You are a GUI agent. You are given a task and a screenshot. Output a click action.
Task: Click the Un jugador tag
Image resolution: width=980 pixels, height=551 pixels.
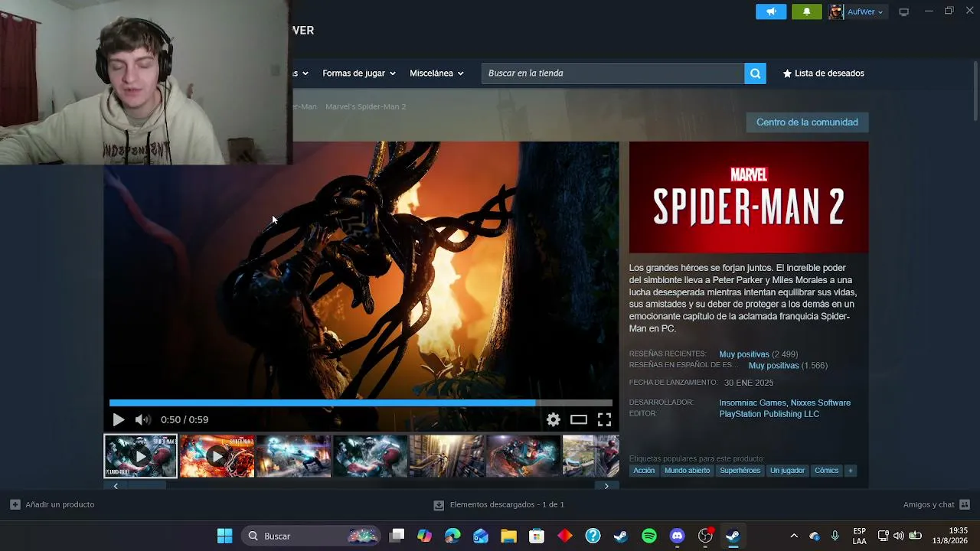pyautogui.click(x=787, y=471)
